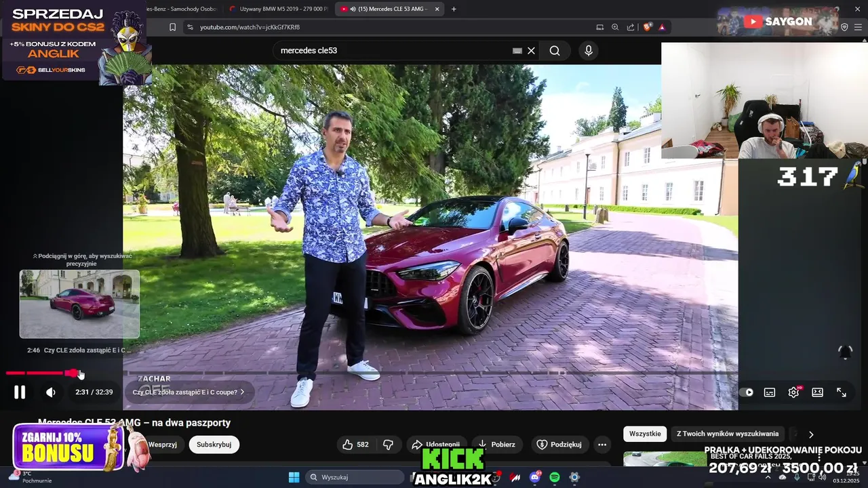
Task: Pause the YouTube video
Action: click(20, 392)
